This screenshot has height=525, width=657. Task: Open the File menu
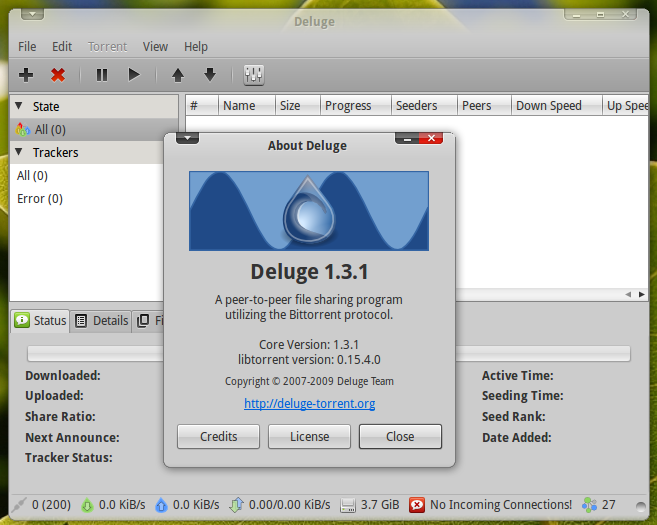point(27,47)
